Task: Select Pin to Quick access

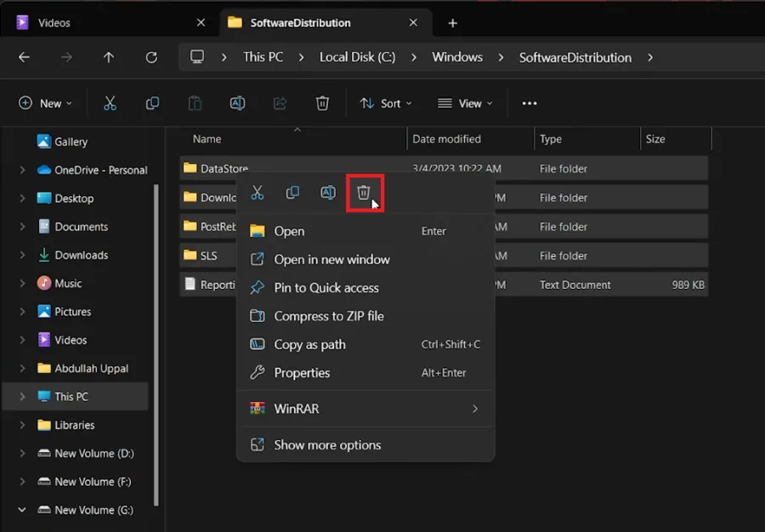Action: tap(365, 288)
